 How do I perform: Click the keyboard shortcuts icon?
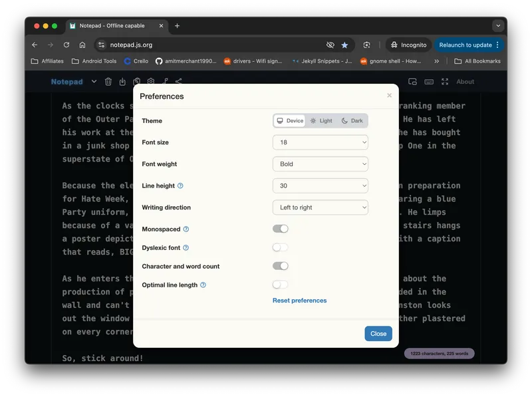[x=429, y=82]
